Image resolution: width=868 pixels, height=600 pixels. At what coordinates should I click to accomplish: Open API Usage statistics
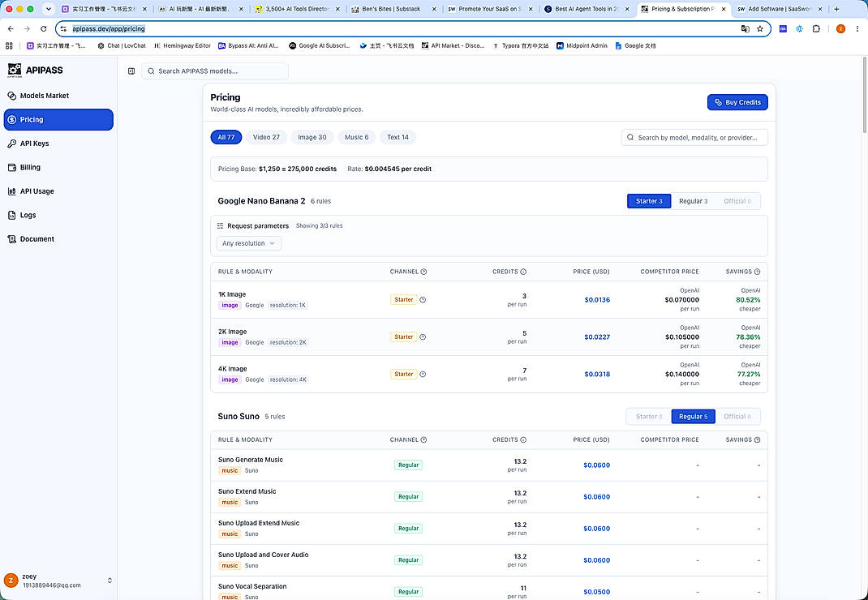37,191
